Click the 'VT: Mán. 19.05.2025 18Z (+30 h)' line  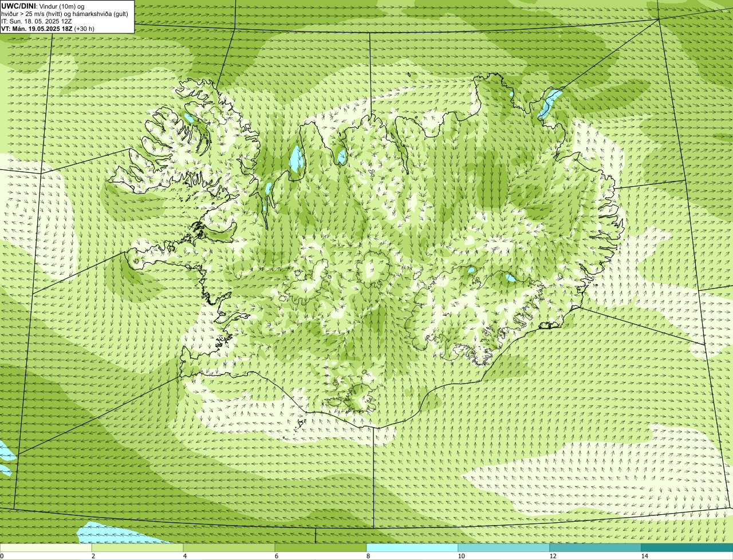click(48, 28)
